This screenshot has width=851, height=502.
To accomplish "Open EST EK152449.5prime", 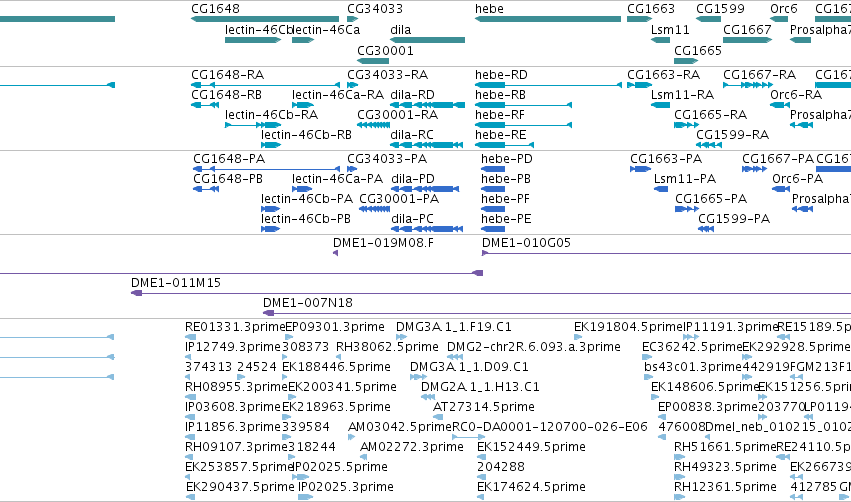I will [531, 448].
